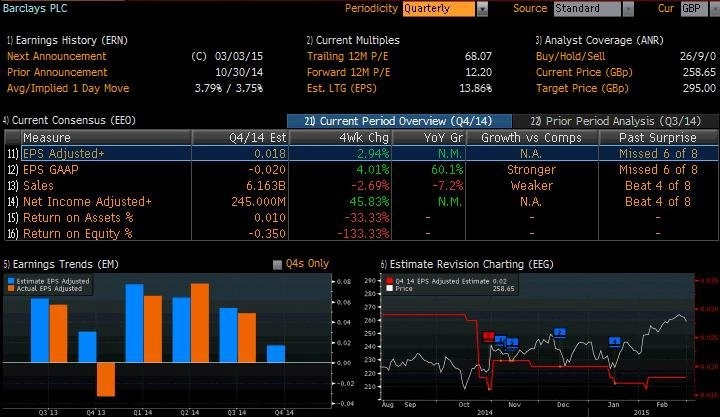Select the Sales measure row
This screenshot has width=720, height=417.
click(362, 186)
